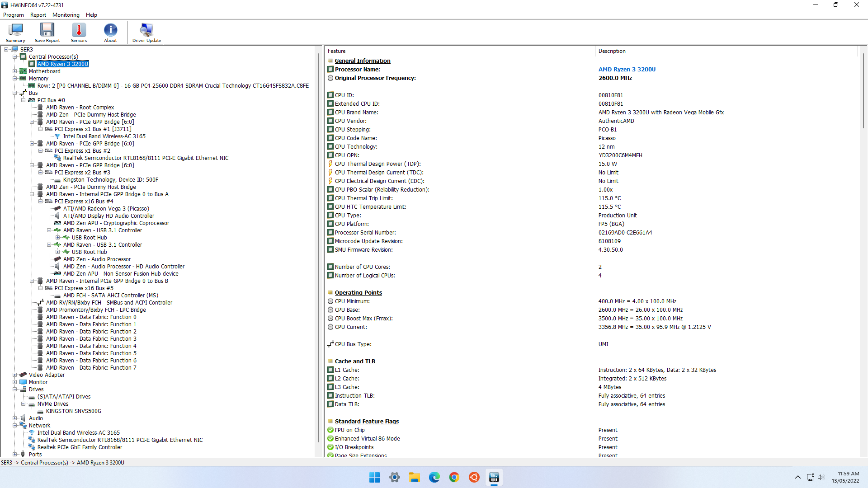Image resolution: width=868 pixels, height=488 pixels.
Task: Open File Explorer from the taskbar
Action: 415,477
